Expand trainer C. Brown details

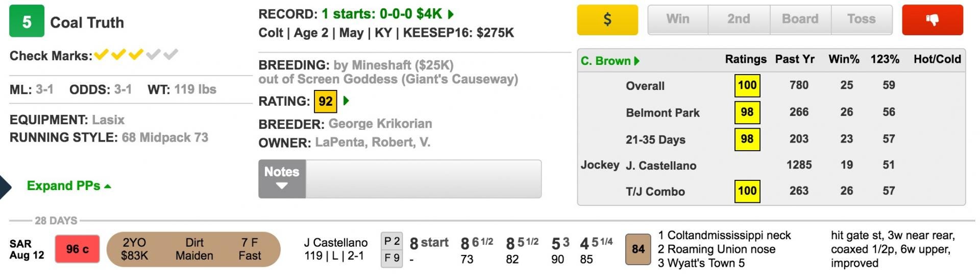pos(609,61)
